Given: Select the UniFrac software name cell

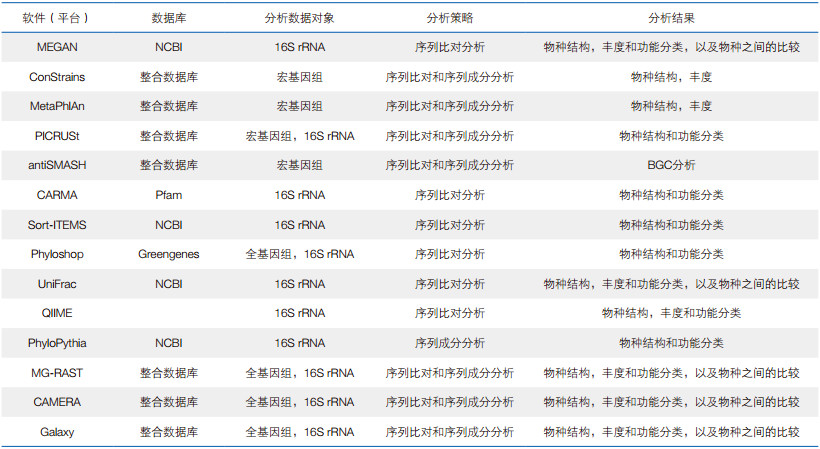Looking at the screenshot, I should [x=57, y=284].
